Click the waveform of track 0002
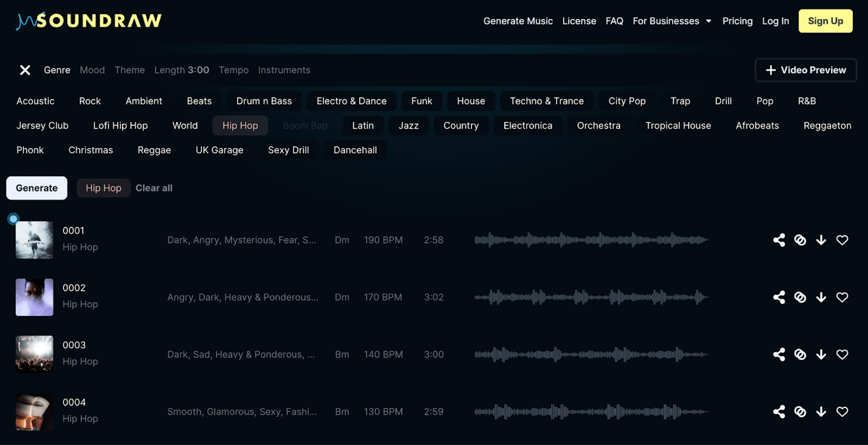868x445 pixels. [x=591, y=297]
